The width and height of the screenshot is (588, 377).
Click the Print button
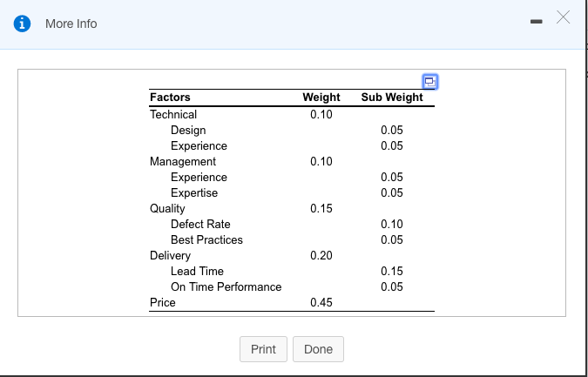(263, 349)
